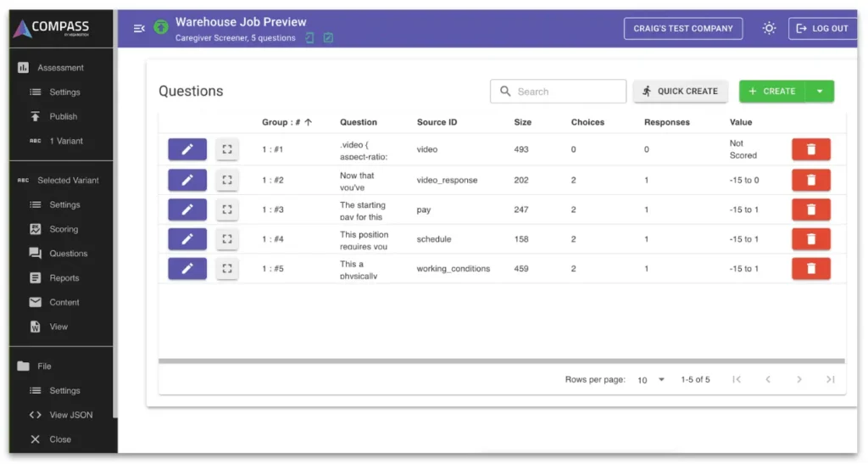This screenshot has height=464, width=868.
Task: Open the Craig's Test Company selector
Action: click(682, 28)
